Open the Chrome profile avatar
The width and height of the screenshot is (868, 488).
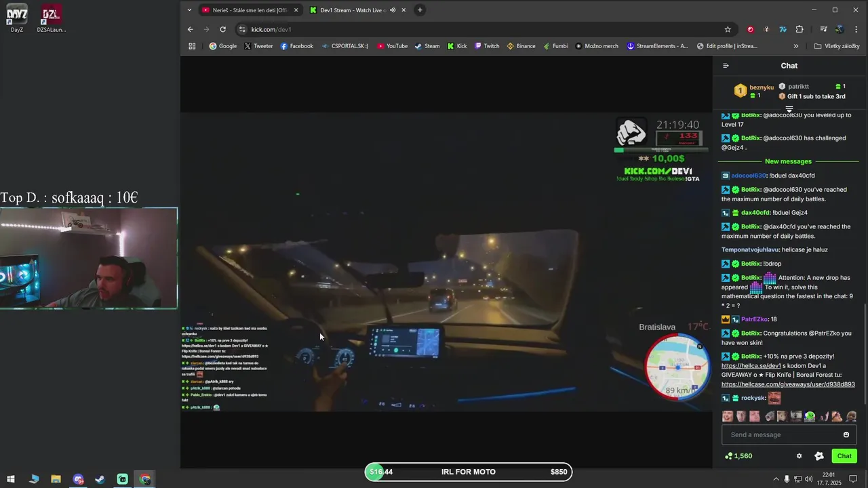(840, 29)
